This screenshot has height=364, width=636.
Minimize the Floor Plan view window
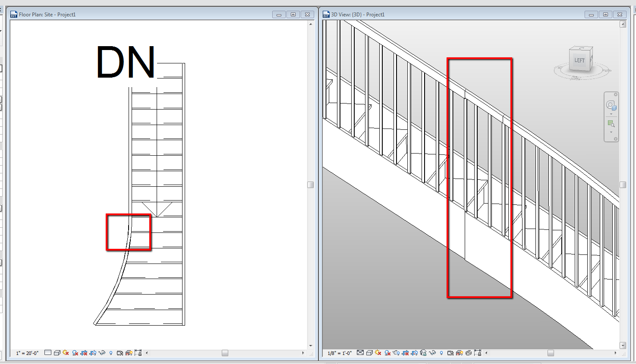(279, 15)
